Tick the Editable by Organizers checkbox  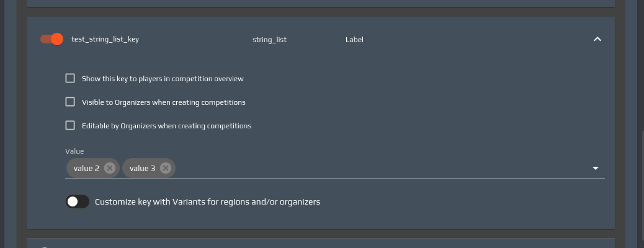point(70,126)
